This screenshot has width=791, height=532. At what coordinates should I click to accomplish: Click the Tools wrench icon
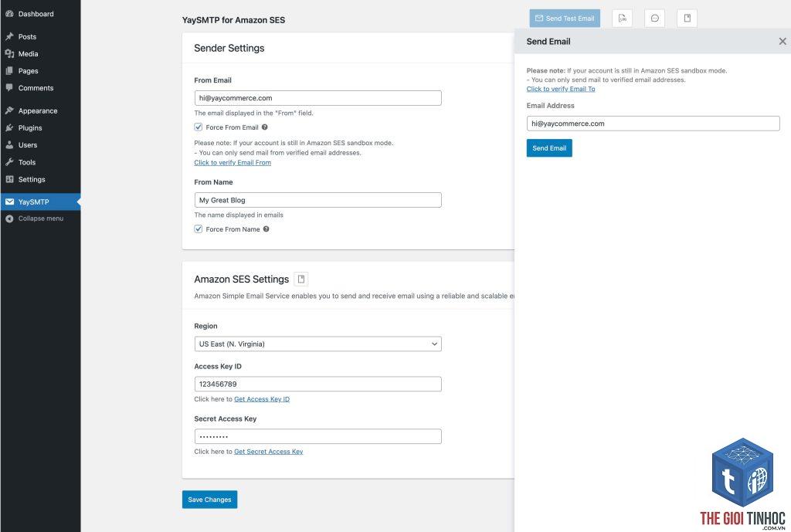[x=9, y=162]
